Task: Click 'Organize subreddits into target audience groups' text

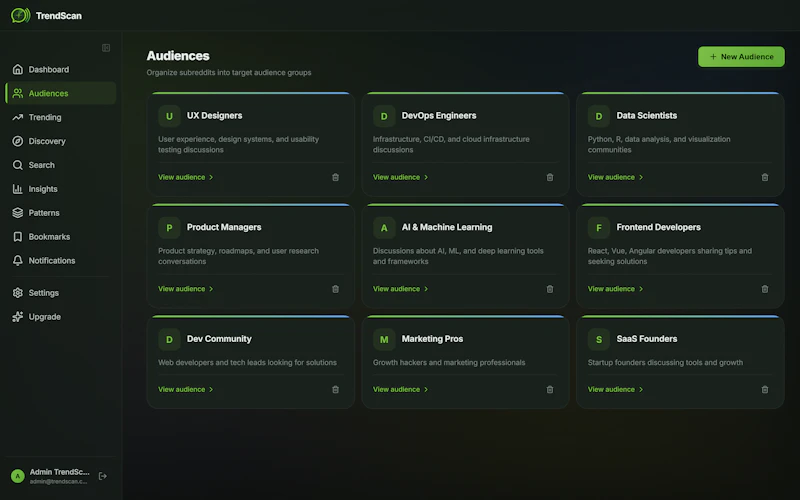Action: coord(229,72)
